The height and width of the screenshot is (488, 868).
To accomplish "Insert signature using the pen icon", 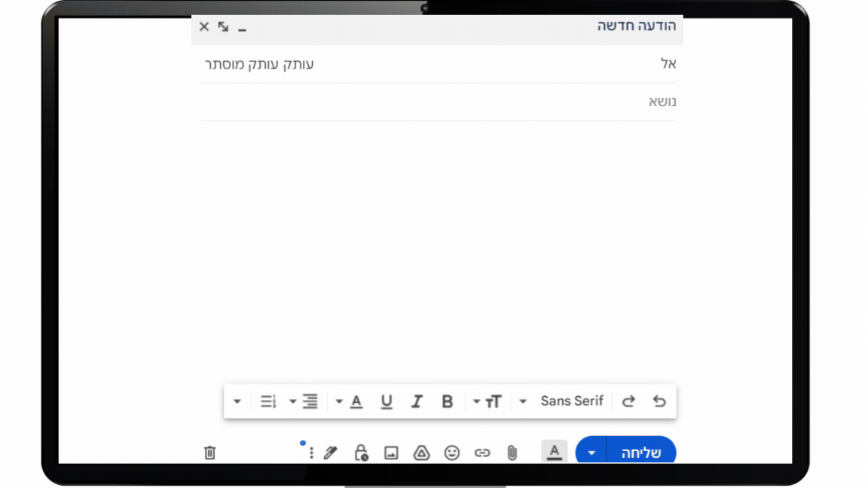I will pos(331,452).
